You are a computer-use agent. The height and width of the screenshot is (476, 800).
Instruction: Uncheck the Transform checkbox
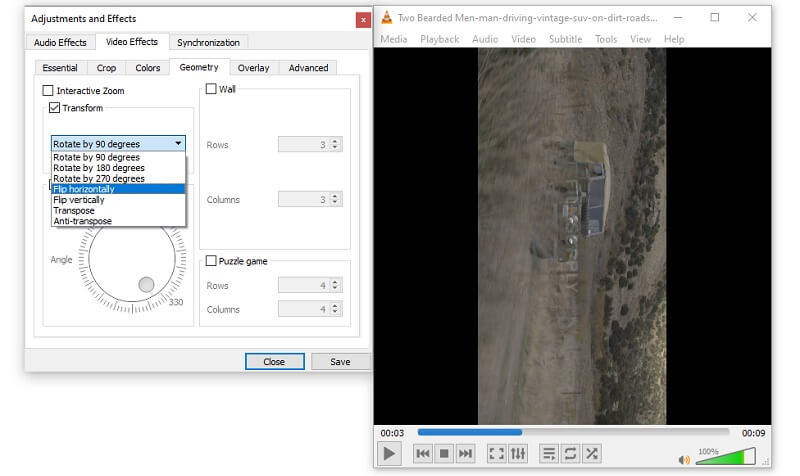point(54,107)
